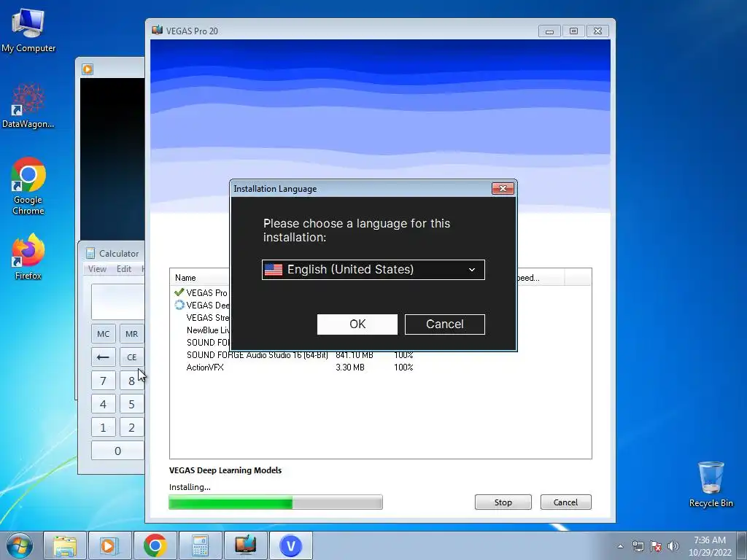Select the NewBlue list row

pyautogui.click(x=201, y=330)
